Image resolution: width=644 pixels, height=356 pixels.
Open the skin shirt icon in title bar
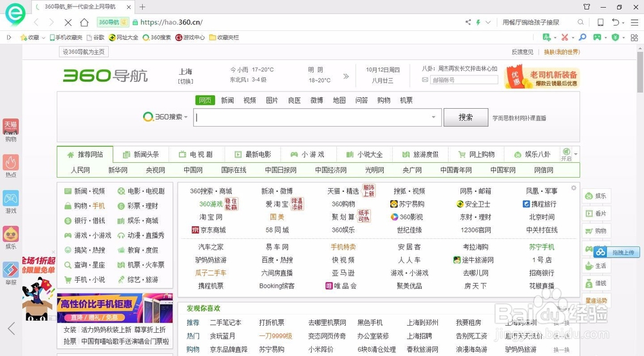click(587, 6)
